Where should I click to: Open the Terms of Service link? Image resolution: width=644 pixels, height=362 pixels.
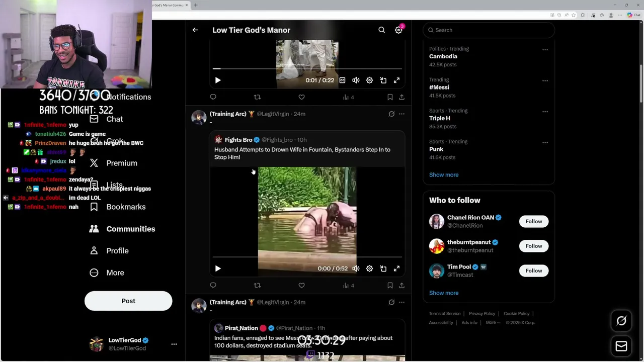[445, 314]
